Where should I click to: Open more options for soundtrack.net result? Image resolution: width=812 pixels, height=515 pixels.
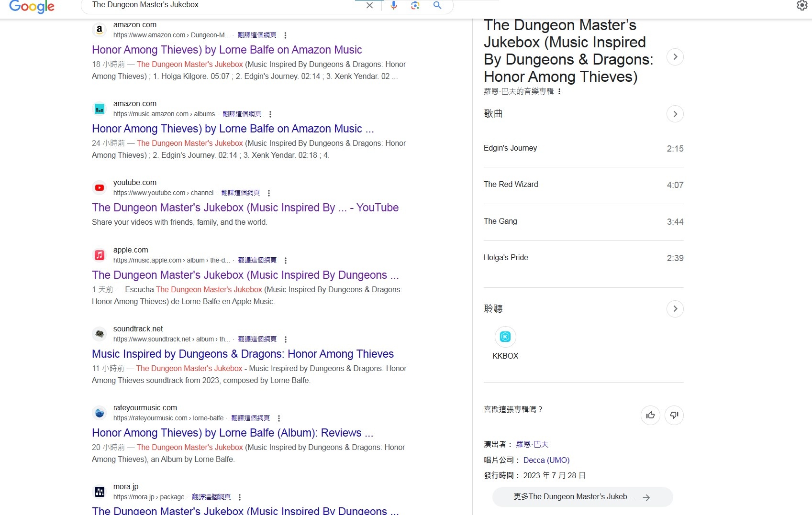(286, 340)
